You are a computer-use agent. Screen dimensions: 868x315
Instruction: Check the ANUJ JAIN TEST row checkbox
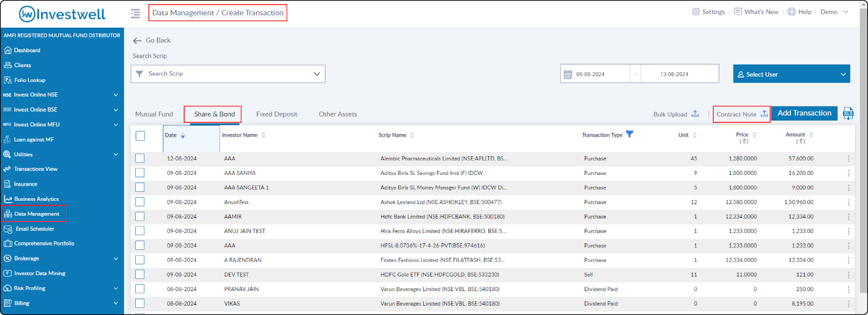coord(140,231)
